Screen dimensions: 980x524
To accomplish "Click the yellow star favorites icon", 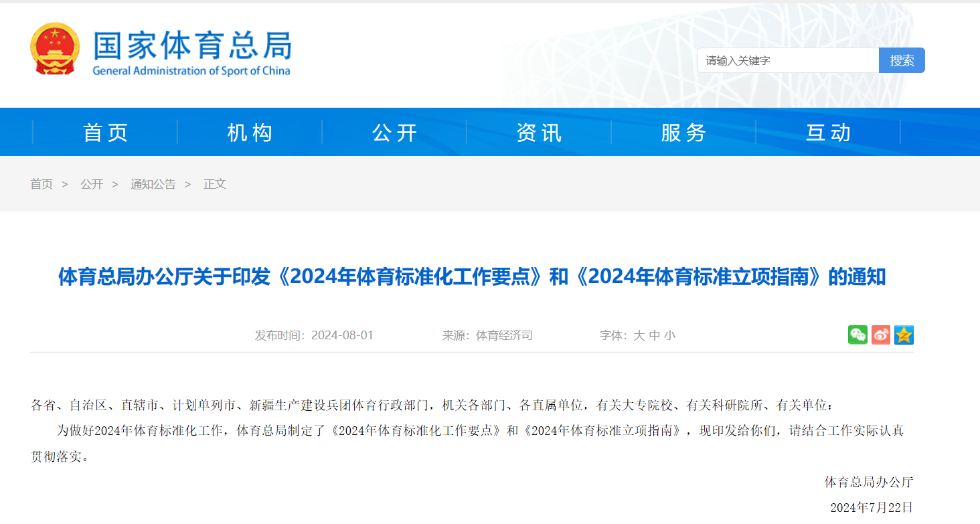I will click(904, 335).
